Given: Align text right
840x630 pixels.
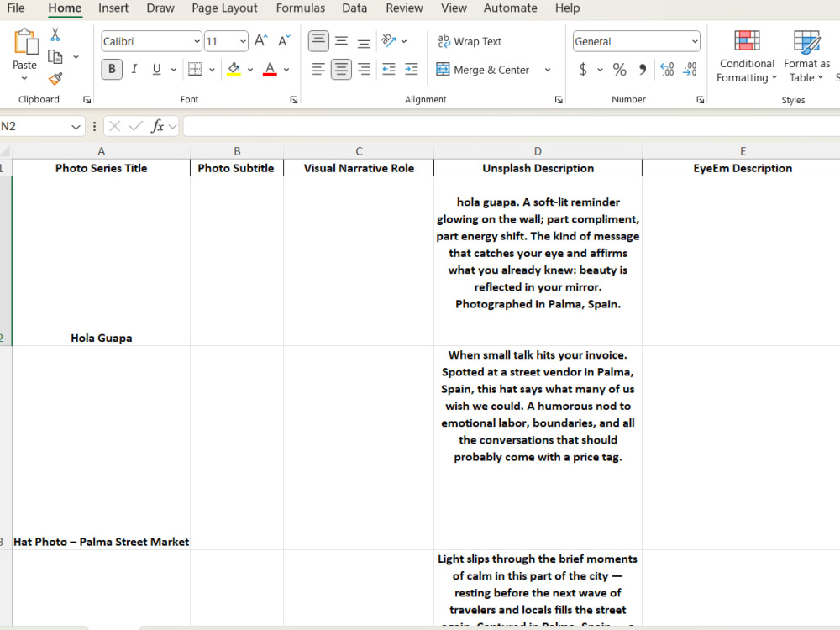Looking at the screenshot, I should click(x=364, y=69).
